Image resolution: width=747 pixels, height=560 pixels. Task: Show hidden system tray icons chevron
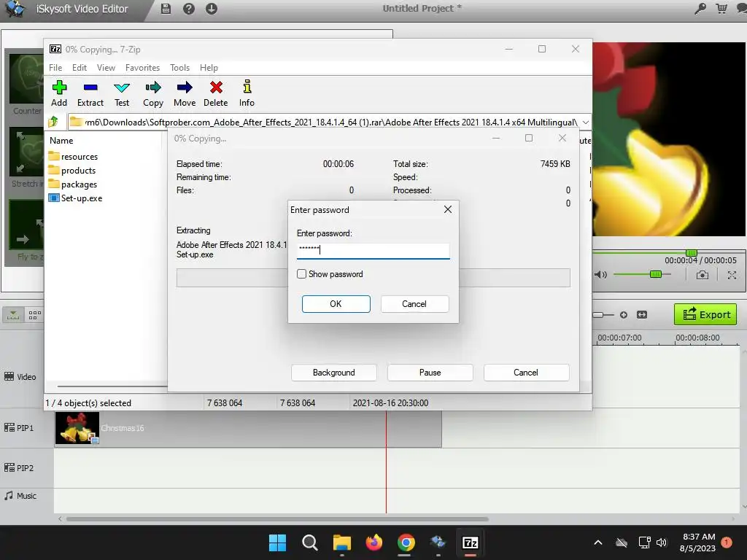pyautogui.click(x=598, y=542)
